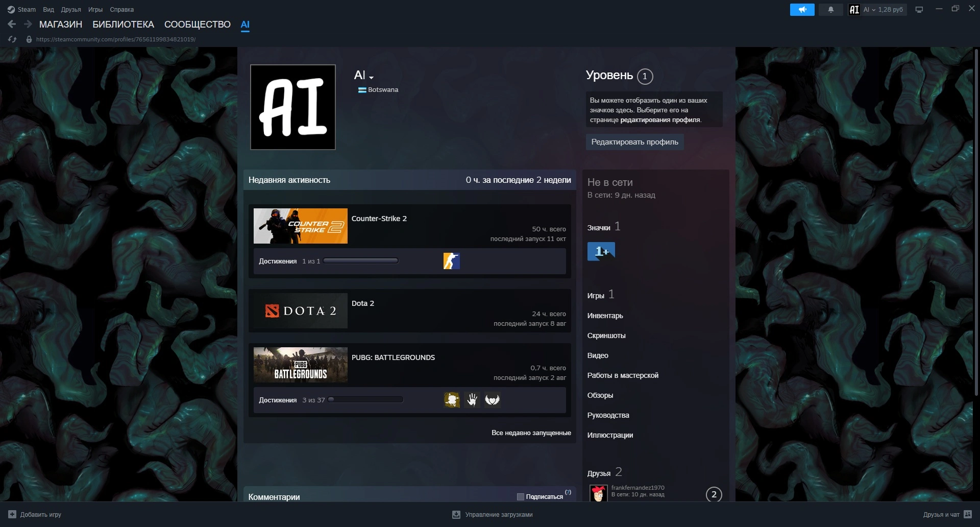The image size is (980, 527).
Task: Click Counter-Strike 2 achievements progress bar
Action: (x=361, y=261)
